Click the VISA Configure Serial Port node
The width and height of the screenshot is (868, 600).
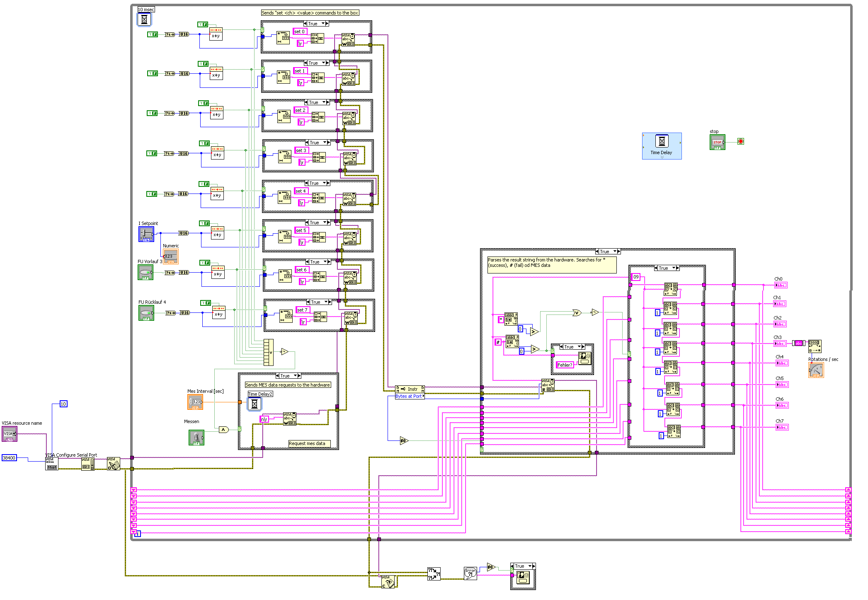point(51,464)
